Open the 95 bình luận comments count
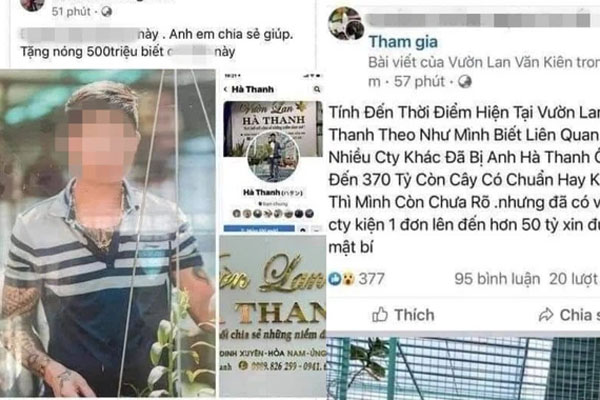This screenshot has height=400, width=600. pyautogui.click(x=497, y=279)
